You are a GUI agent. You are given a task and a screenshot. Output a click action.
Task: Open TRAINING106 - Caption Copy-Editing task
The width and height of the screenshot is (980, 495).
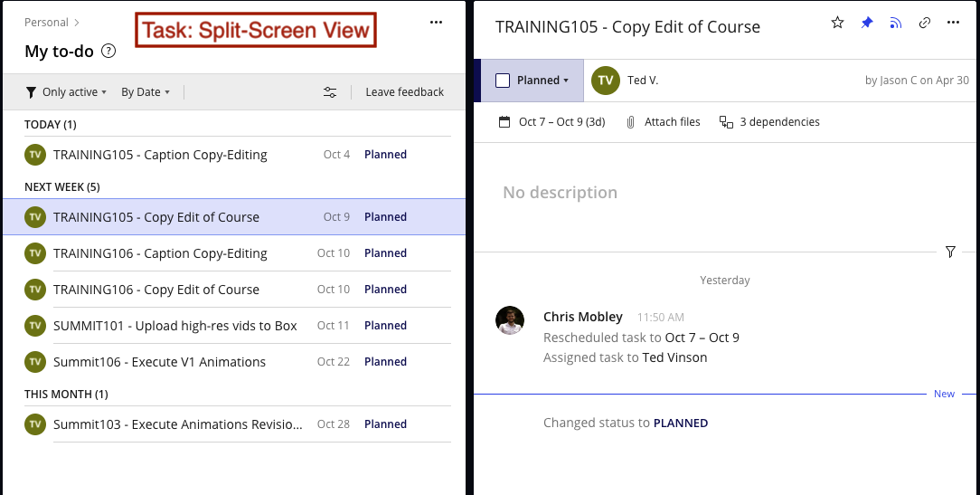click(160, 253)
